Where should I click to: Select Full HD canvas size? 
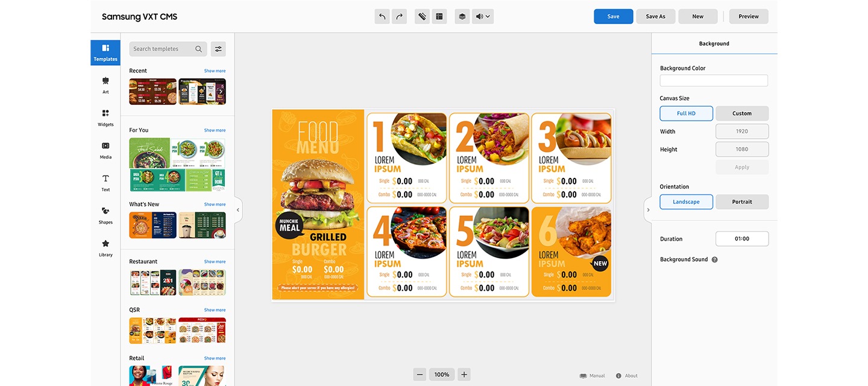click(686, 113)
